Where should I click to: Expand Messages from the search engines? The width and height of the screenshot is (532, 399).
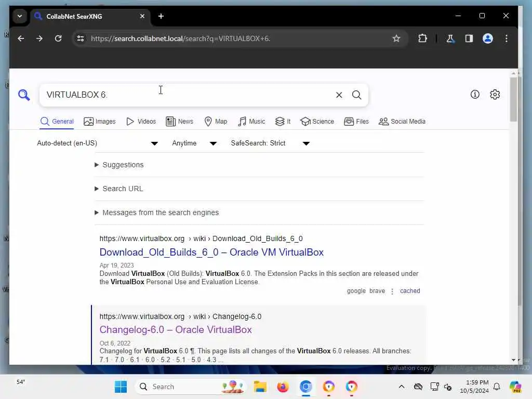click(161, 212)
